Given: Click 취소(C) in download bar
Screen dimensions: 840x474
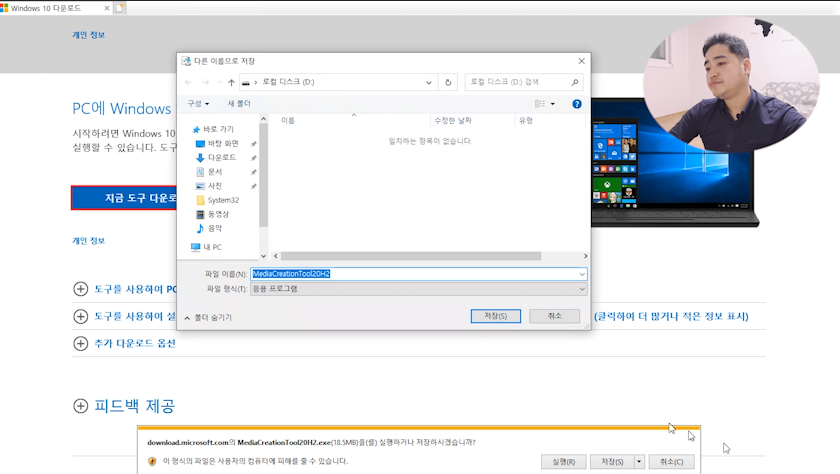Looking at the screenshot, I should [x=671, y=462].
